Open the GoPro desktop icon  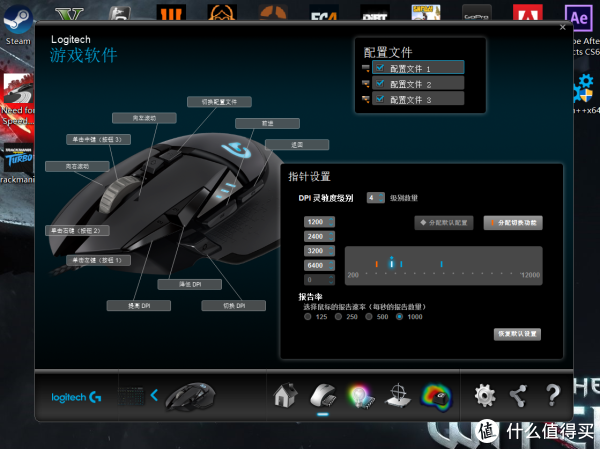(x=476, y=13)
